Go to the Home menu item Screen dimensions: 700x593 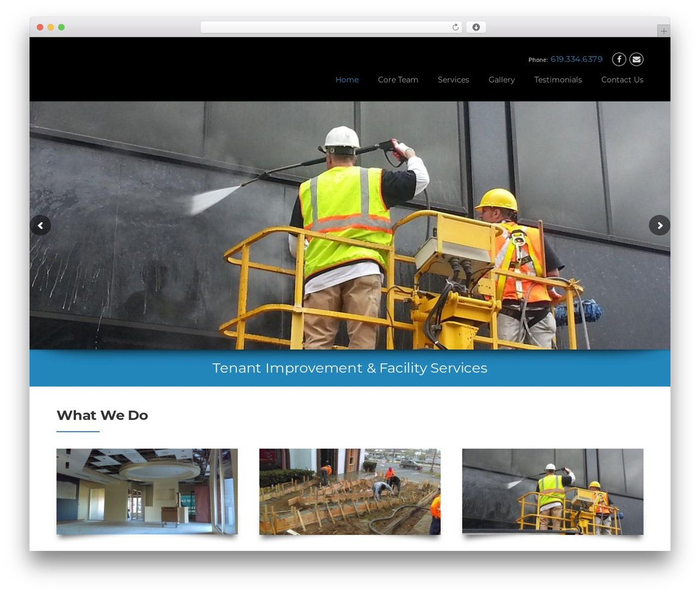pyautogui.click(x=347, y=80)
